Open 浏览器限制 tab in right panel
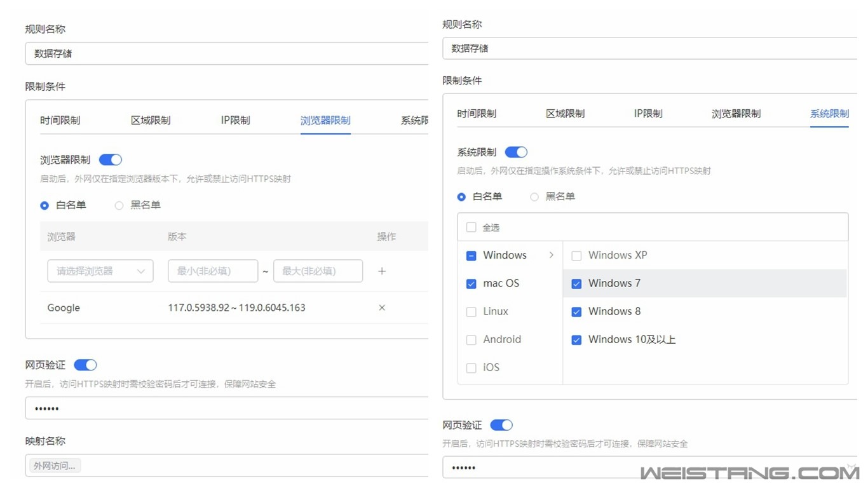Image resolution: width=868 pixels, height=488 pixels. coord(736,114)
